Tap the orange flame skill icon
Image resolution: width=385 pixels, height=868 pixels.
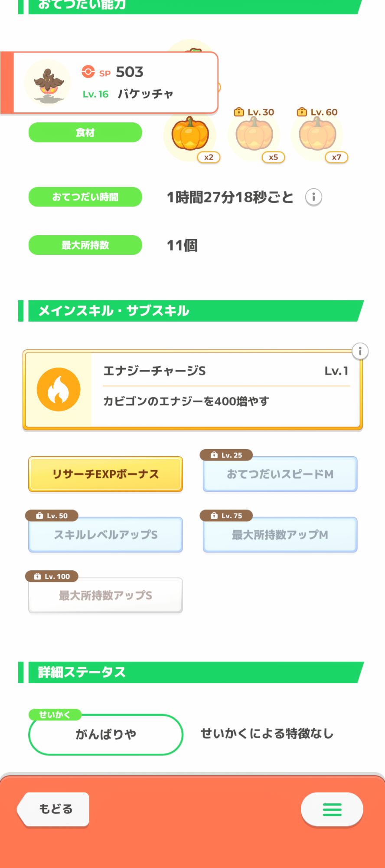59,389
